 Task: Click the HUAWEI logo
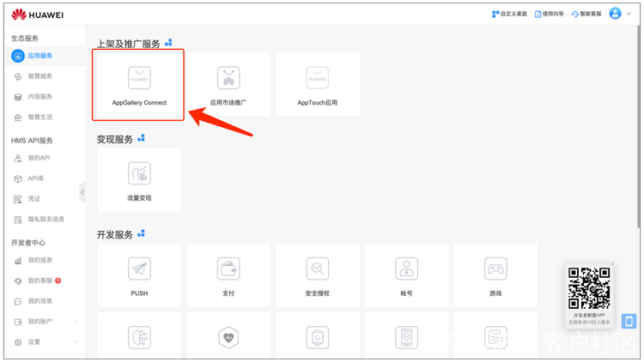[38, 15]
